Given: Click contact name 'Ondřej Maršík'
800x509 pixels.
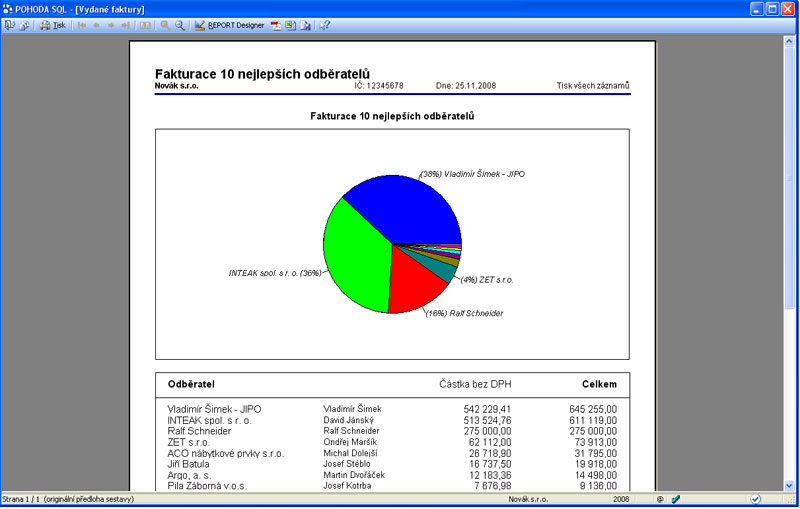Looking at the screenshot, I should 350,442.
